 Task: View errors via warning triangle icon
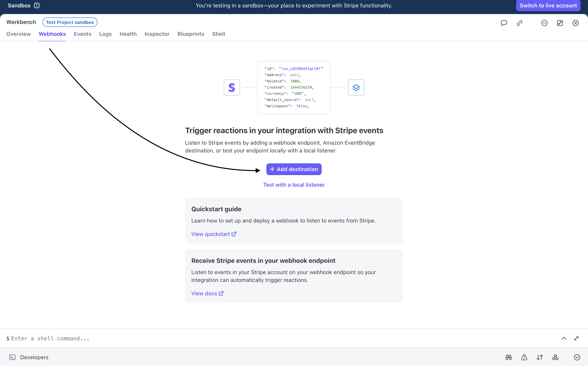pyautogui.click(x=524, y=357)
